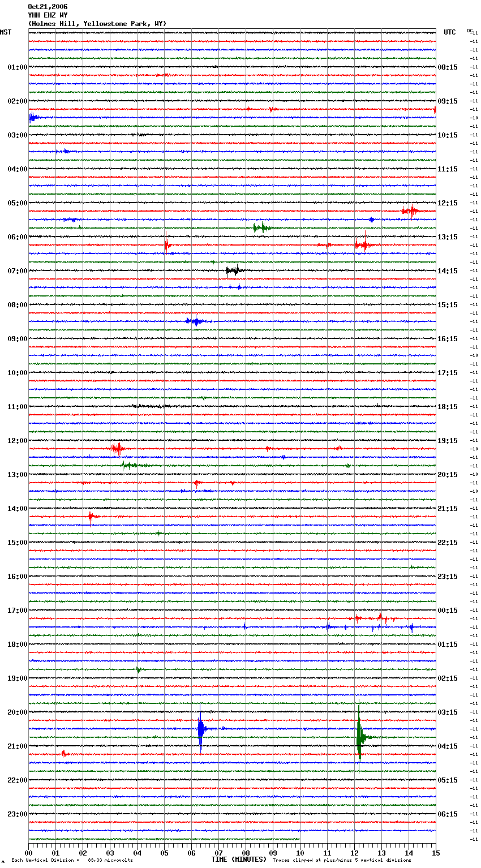Click the red seismic burst after 14:00
The width and height of the screenshot is (481, 868).
[x=92, y=516]
